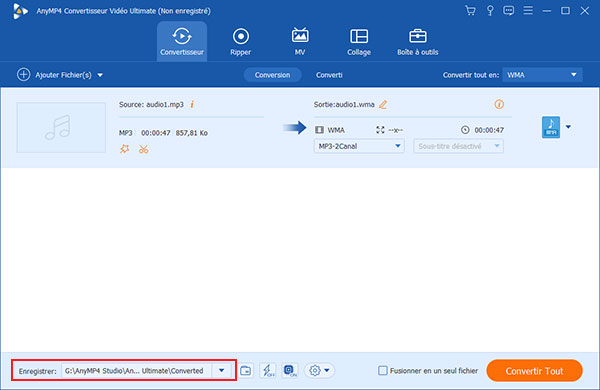Expand the arrow beside the WMA format icon

pyautogui.click(x=569, y=127)
